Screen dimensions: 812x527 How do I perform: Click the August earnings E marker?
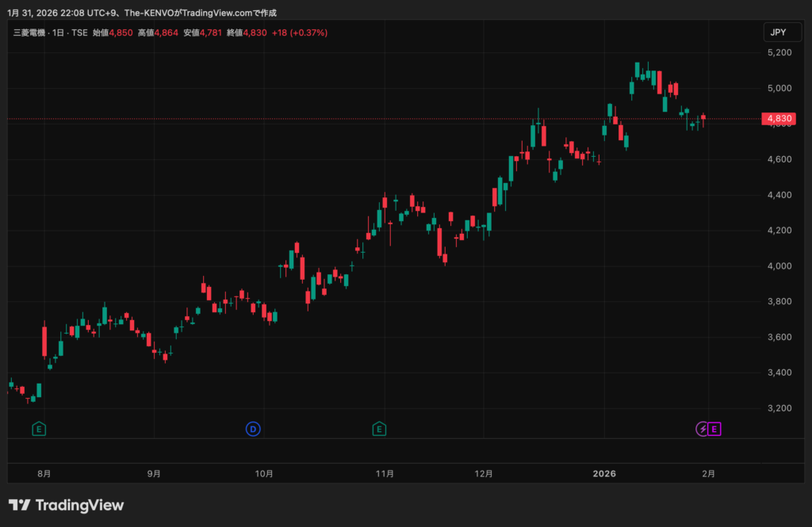click(38, 429)
